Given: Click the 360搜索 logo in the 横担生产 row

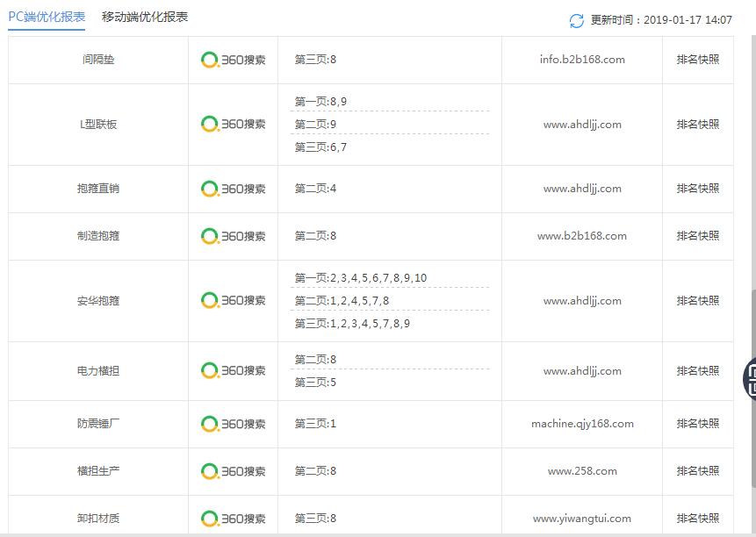Looking at the screenshot, I should click(x=233, y=471).
